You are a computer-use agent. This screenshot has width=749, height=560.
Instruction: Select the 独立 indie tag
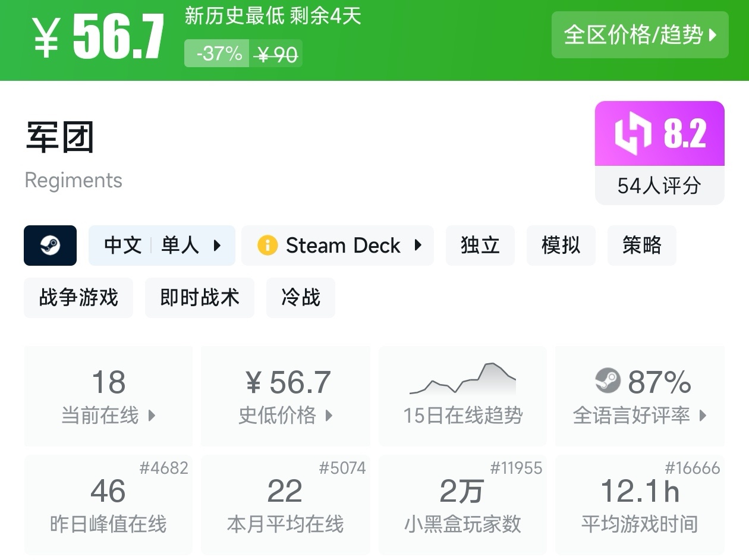480,246
